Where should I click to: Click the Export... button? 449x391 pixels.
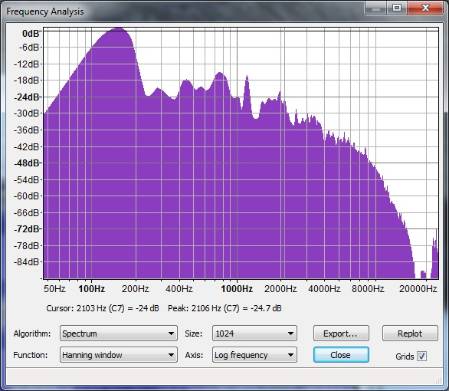341,333
